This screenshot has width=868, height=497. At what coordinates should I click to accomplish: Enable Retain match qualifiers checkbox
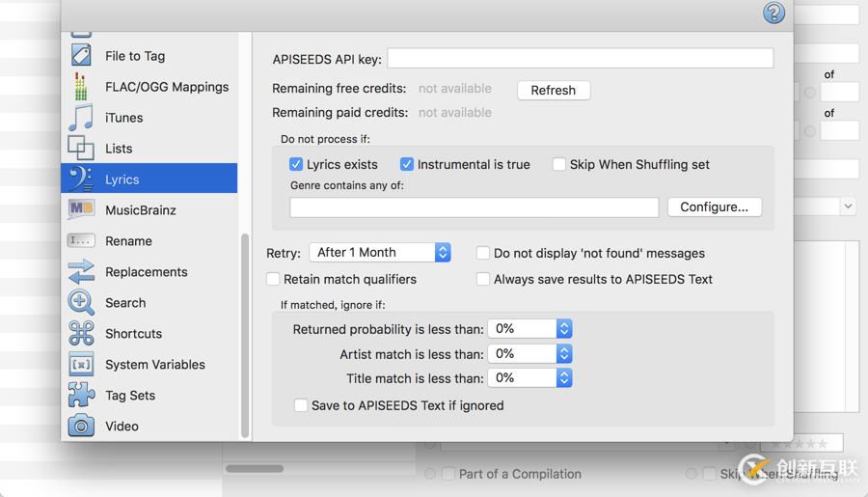(x=273, y=279)
